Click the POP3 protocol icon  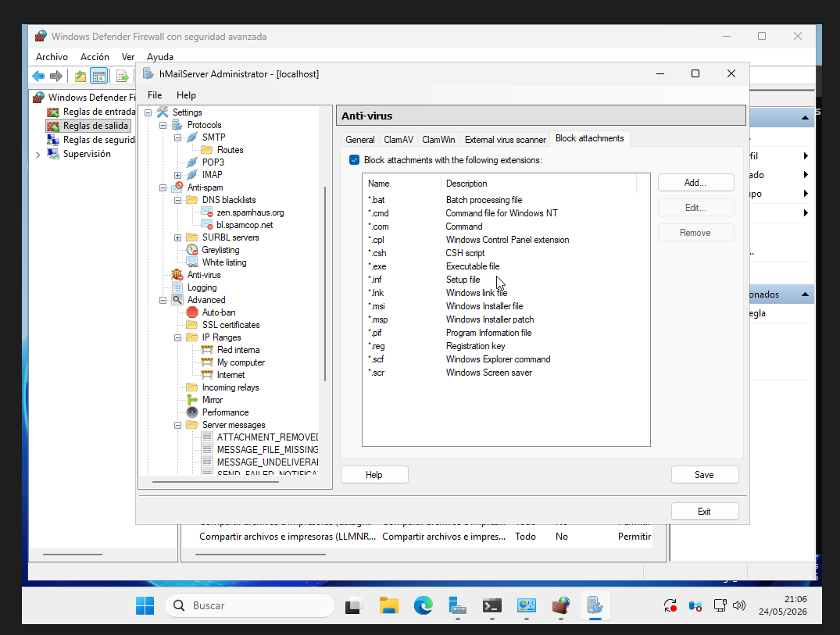pos(191,162)
